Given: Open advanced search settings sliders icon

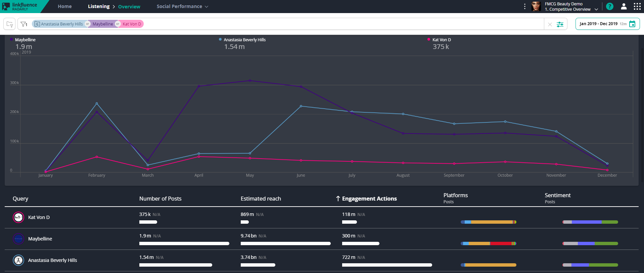Looking at the screenshot, I should click(560, 24).
